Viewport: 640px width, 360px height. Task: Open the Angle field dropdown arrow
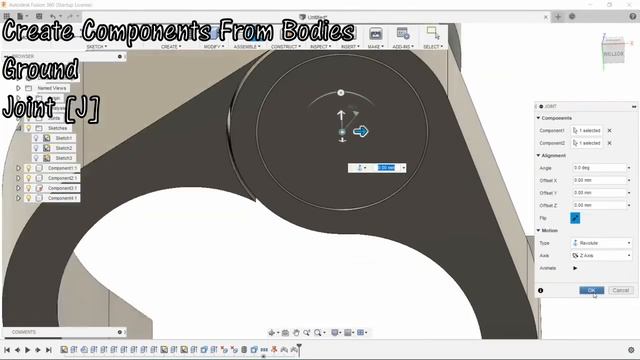pos(629,168)
